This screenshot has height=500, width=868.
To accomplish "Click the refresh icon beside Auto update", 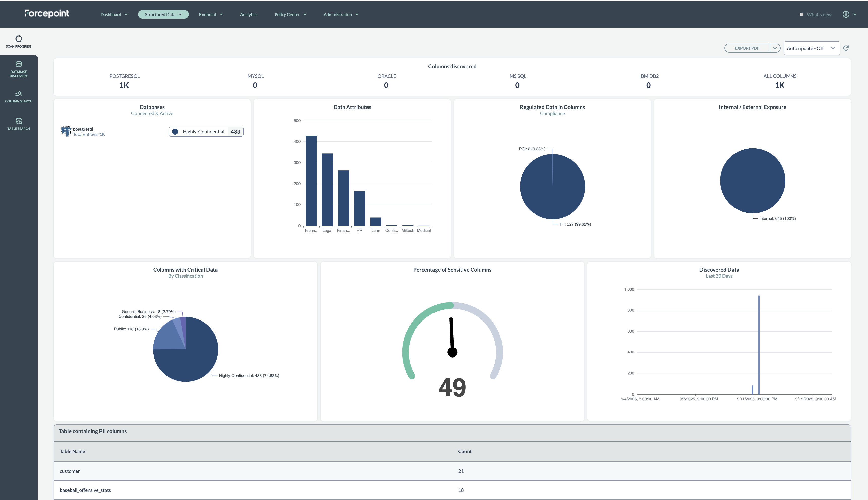I will [846, 48].
